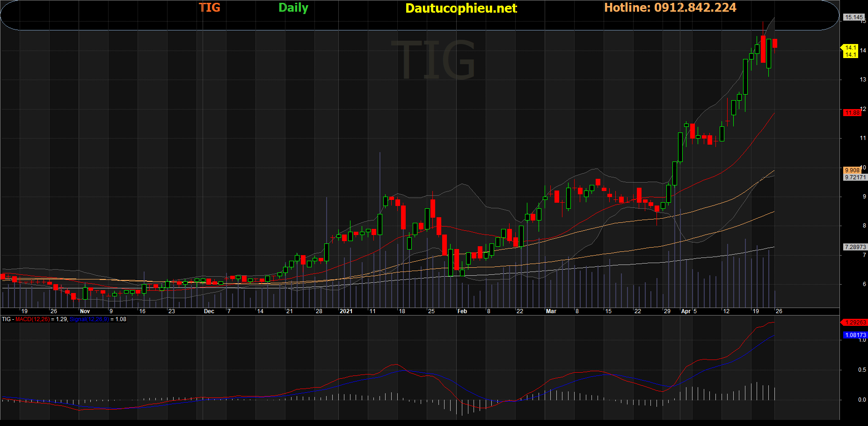Select the red 11.88 moving average tag
The width and height of the screenshot is (868, 426).
[x=852, y=113]
